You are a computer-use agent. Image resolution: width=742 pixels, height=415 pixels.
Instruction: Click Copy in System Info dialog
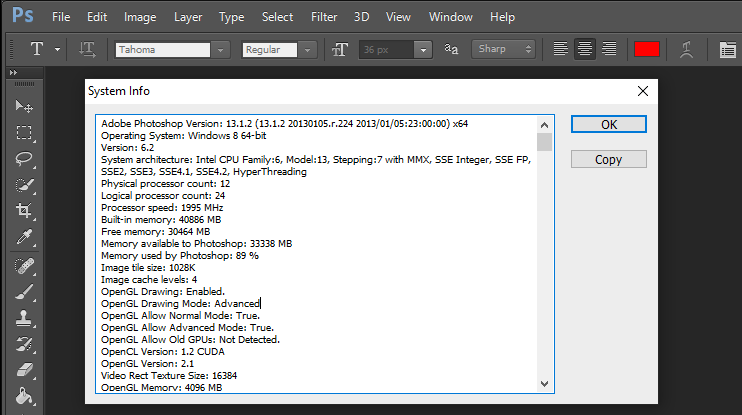pyautogui.click(x=609, y=159)
